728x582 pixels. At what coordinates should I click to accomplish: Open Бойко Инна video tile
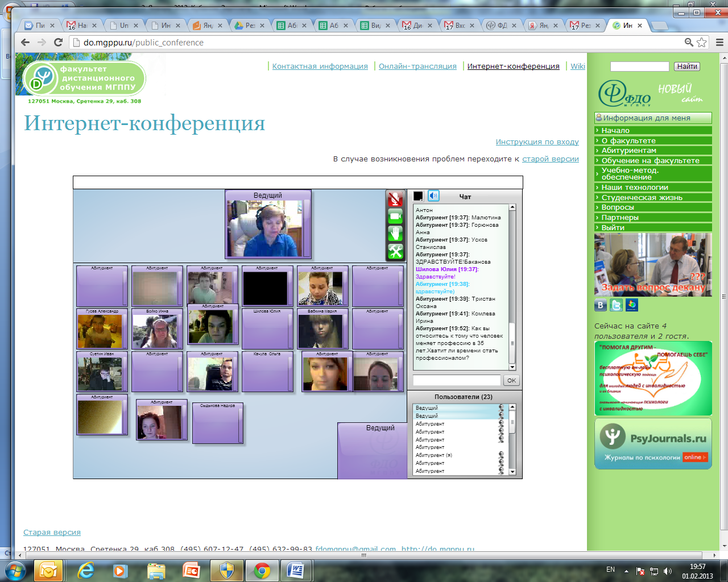157,329
